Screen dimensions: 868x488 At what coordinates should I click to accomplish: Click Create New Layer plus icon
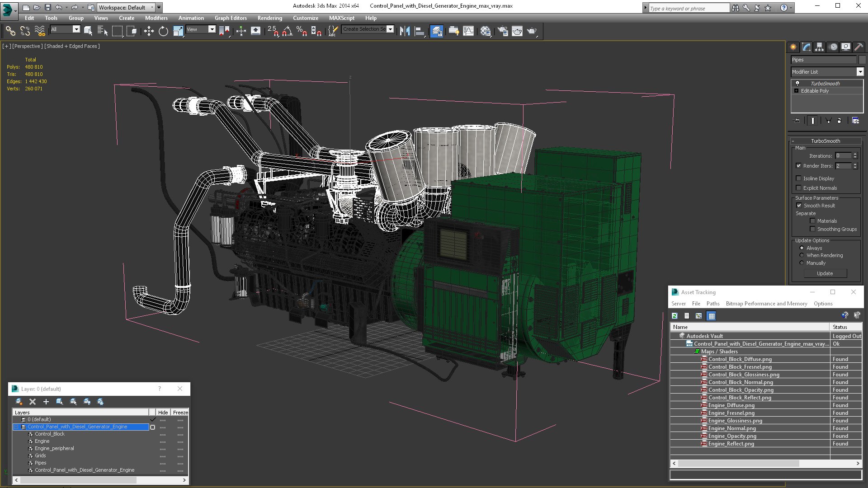point(46,401)
